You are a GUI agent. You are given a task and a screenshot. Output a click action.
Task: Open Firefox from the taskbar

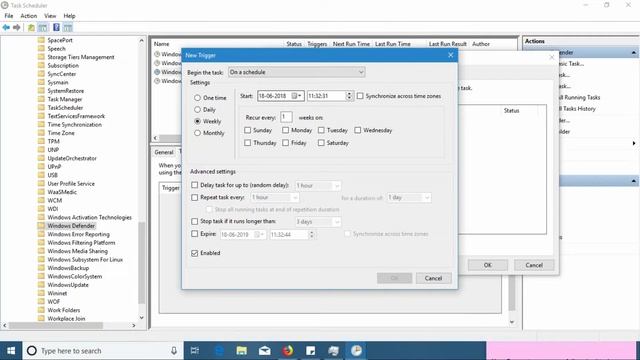click(288, 351)
